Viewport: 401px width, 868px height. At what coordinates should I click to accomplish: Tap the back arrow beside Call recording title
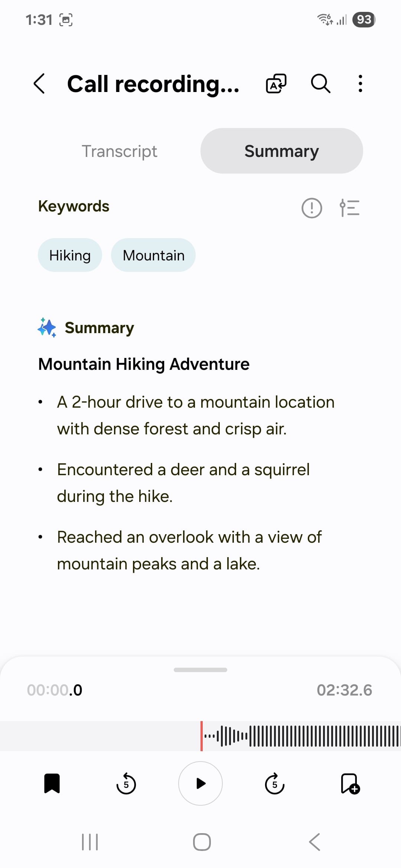coord(39,83)
